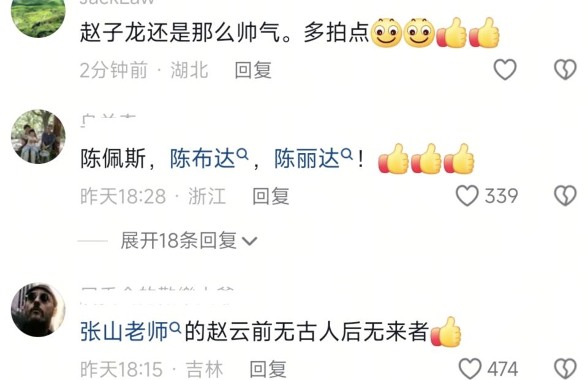Tap search icon beside 陈布达

tap(243, 154)
